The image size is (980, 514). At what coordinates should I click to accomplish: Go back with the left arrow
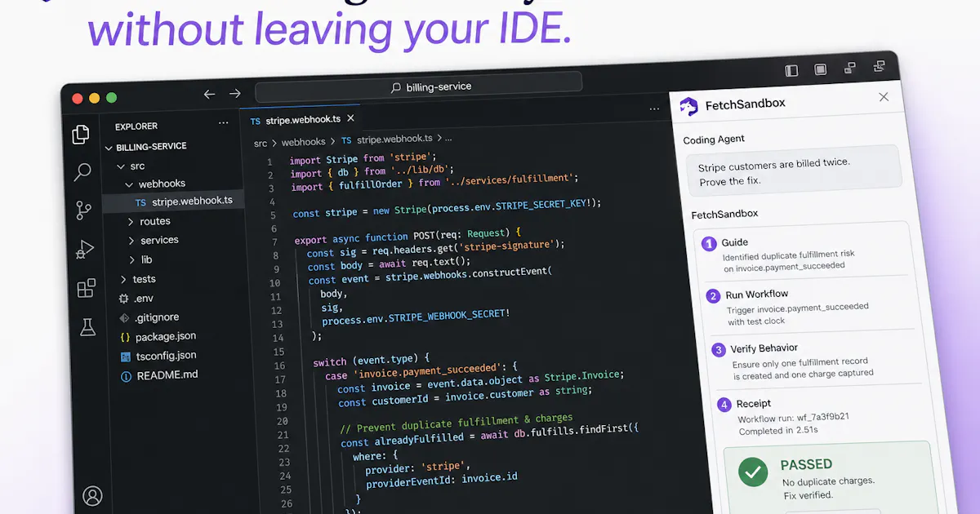pyautogui.click(x=209, y=94)
